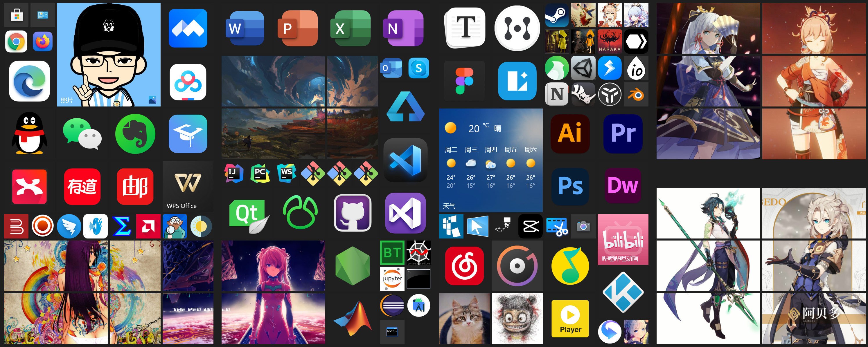Launch the WeChat app tile
This screenshot has width=868, height=347.
click(82, 134)
